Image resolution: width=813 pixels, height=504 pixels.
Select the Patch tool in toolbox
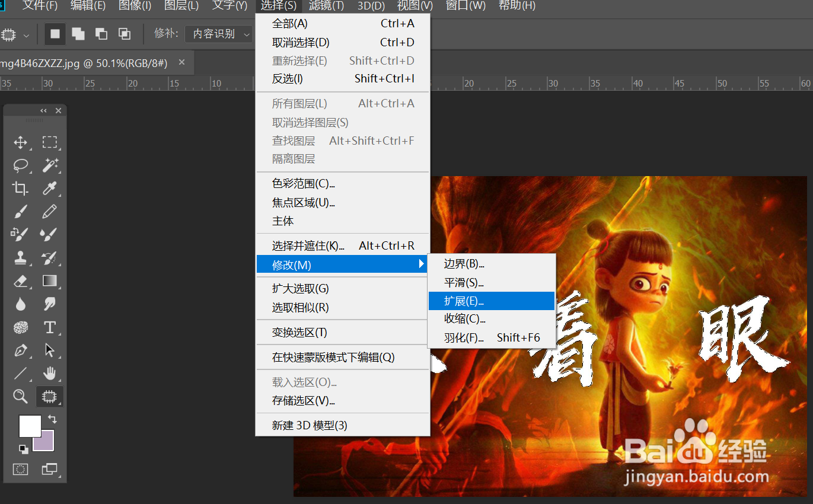click(50, 397)
